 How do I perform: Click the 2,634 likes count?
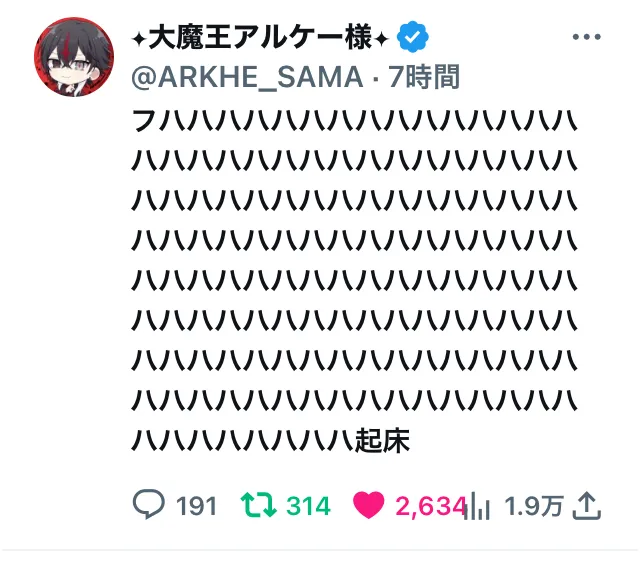tap(430, 506)
